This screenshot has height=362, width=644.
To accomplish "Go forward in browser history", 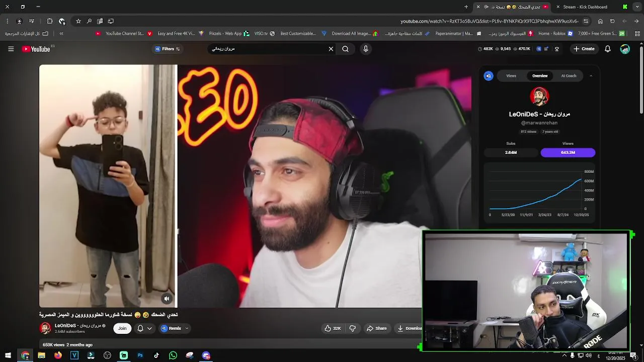I will (624, 21).
